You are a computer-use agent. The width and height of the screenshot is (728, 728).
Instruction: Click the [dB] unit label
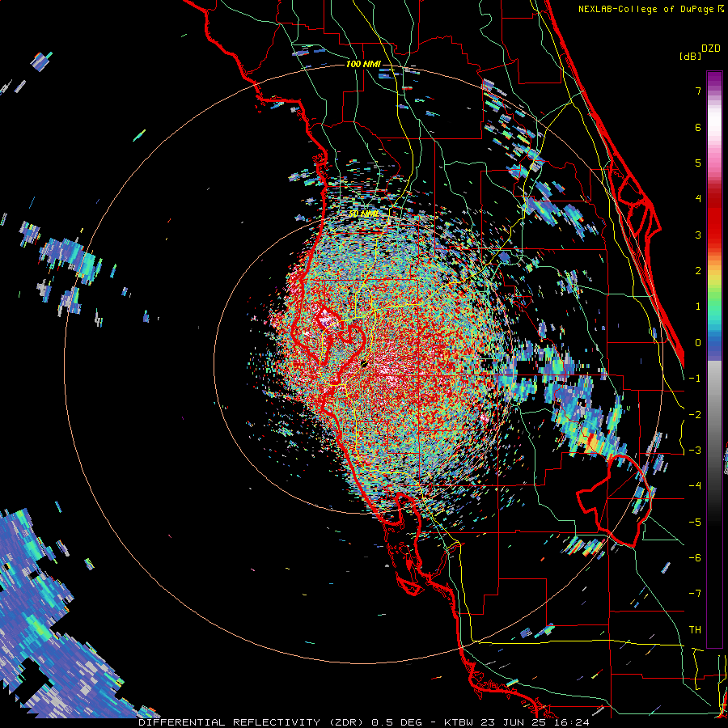pyautogui.click(x=690, y=57)
